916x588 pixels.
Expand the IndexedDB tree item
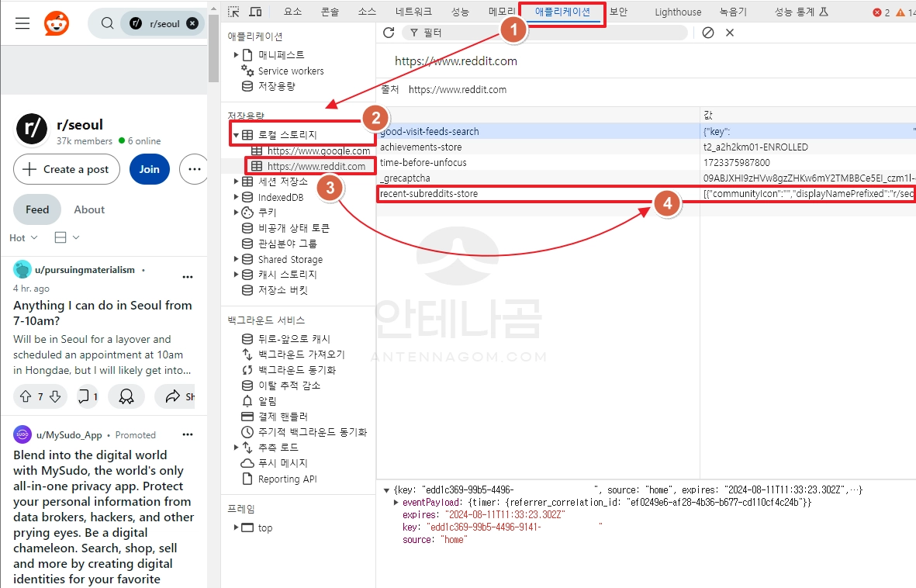click(237, 196)
